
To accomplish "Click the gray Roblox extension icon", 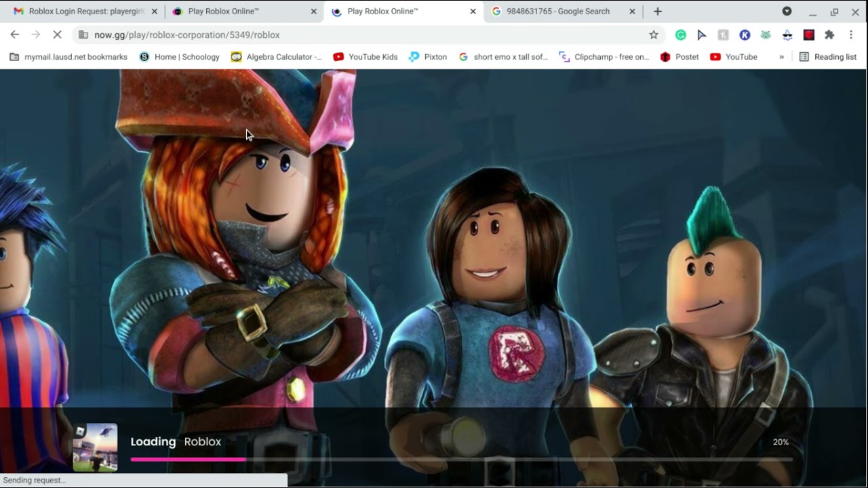I will [x=724, y=35].
